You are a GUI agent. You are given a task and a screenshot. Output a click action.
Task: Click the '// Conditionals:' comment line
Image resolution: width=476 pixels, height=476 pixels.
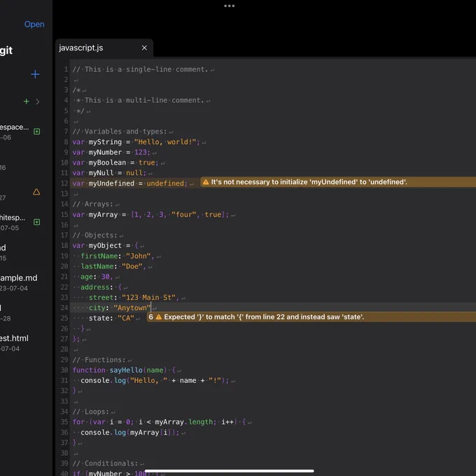(105, 463)
